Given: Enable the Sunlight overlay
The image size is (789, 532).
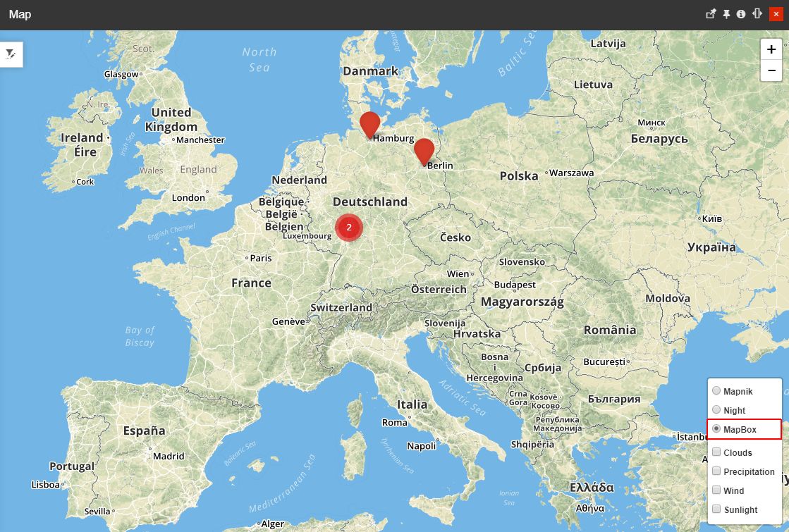Looking at the screenshot, I should 716,509.
